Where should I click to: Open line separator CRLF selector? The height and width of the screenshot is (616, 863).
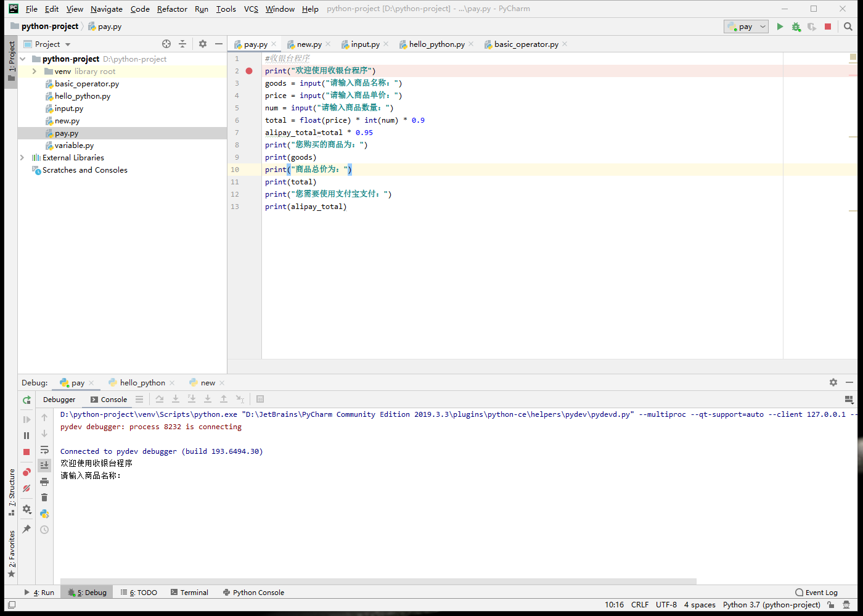(640, 605)
